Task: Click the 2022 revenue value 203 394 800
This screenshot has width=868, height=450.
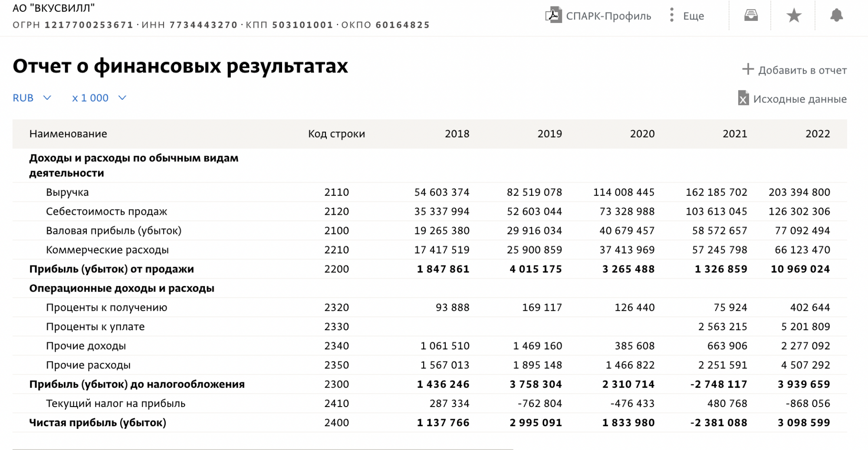Action: [x=799, y=192]
